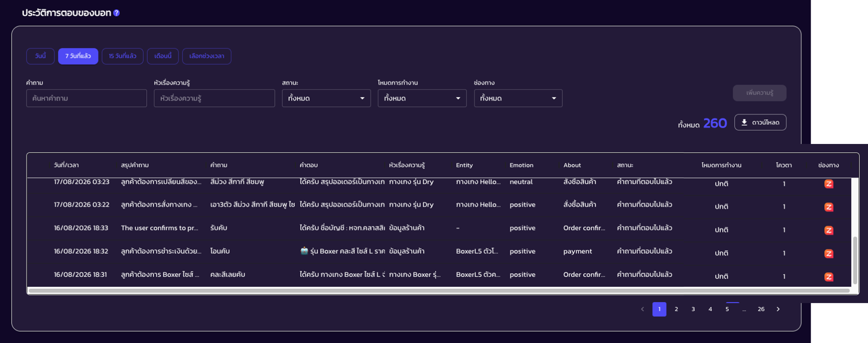Click the หัวเรื่องความรู้ input field
Viewport: 868px width, 343px height.
point(214,98)
